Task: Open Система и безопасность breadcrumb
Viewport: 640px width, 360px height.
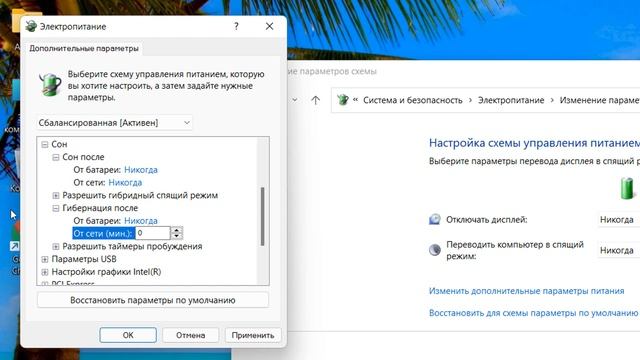Action: (x=413, y=100)
